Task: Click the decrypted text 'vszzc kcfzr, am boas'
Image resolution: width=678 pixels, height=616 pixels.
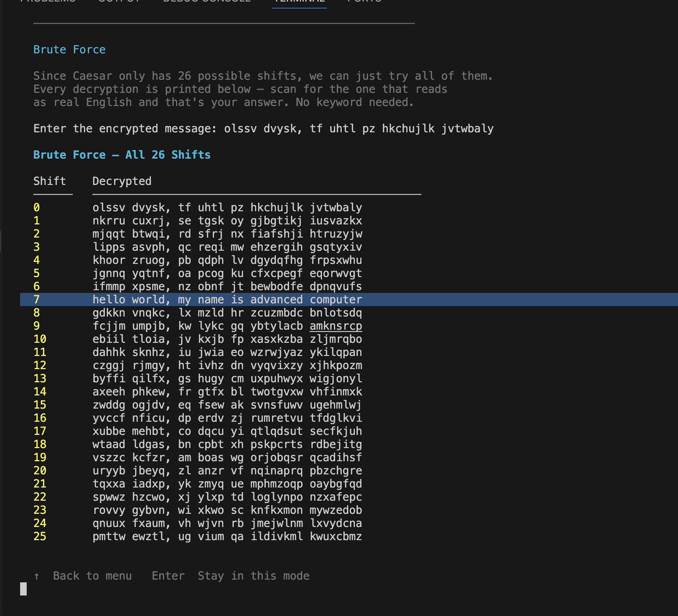Action: pyautogui.click(x=158, y=457)
